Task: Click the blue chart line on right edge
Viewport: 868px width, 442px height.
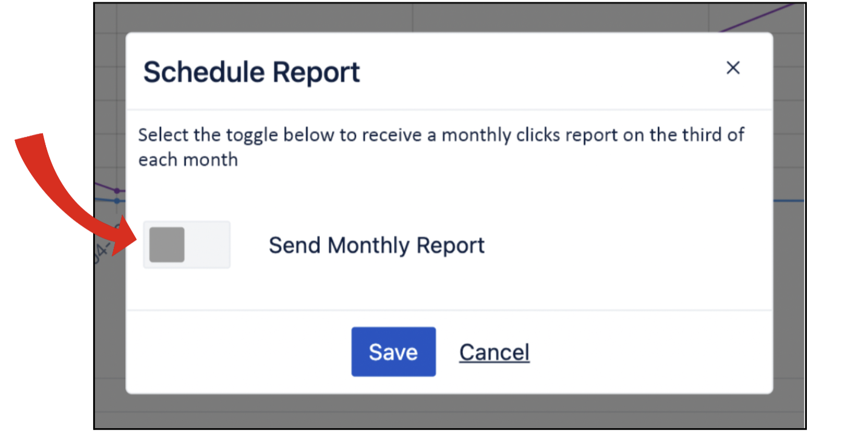Action: [x=789, y=200]
